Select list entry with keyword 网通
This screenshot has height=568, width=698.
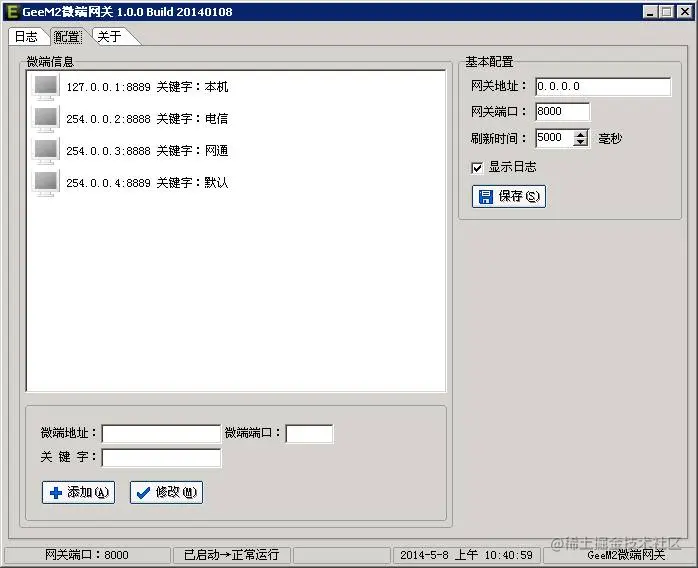click(x=147, y=151)
